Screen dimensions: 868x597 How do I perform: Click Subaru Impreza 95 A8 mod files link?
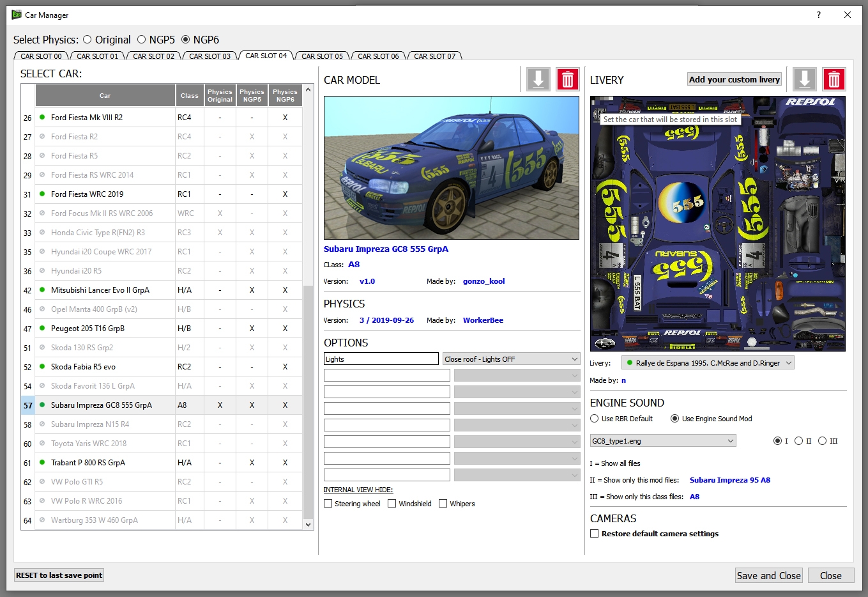pyautogui.click(x=729, y=480)
